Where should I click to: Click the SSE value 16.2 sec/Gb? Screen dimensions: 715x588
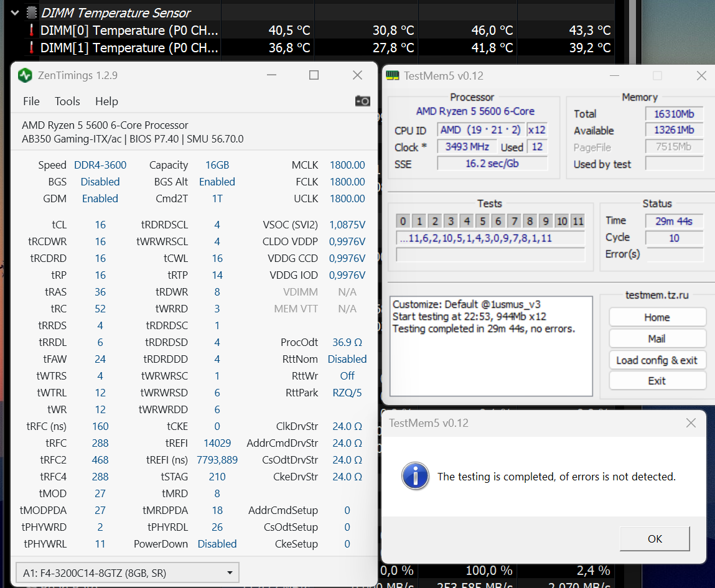(492, 163)
